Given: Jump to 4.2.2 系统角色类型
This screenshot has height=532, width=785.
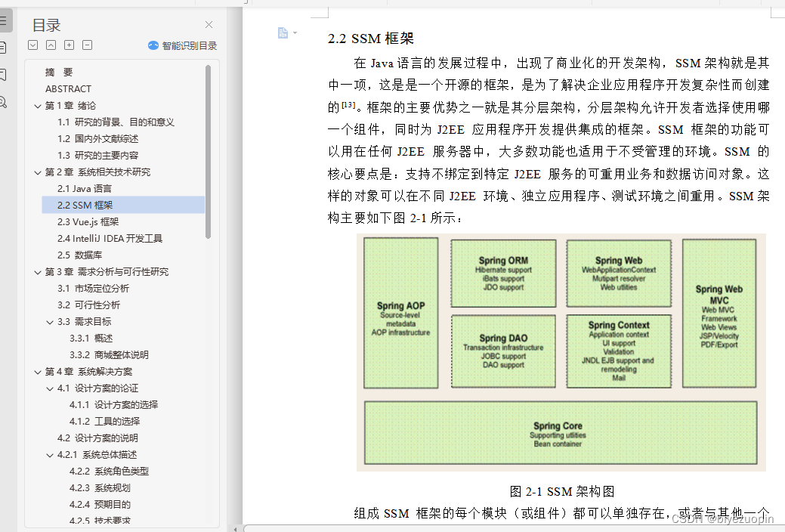Looking at the screenshot, I should [x=109, y=472].
